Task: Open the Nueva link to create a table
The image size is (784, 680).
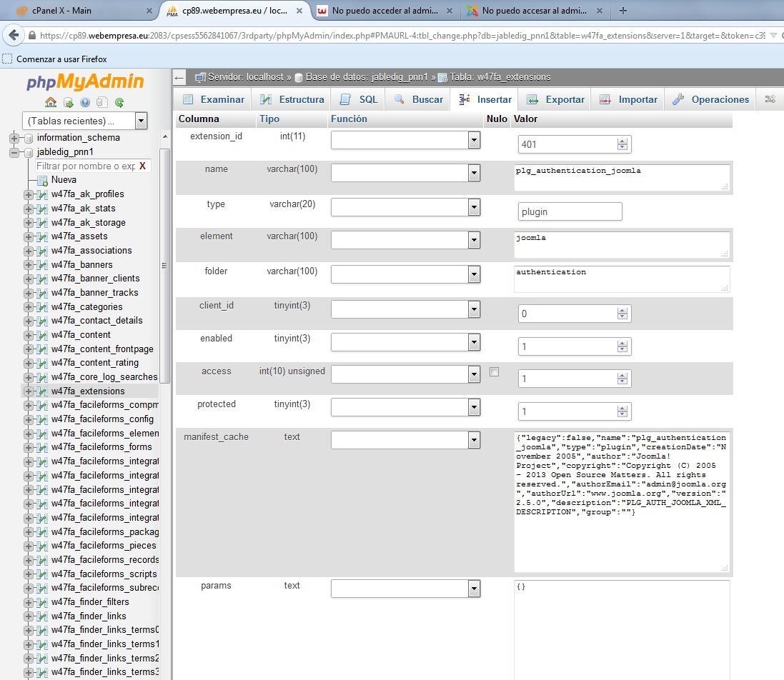Action: point(64,180)
